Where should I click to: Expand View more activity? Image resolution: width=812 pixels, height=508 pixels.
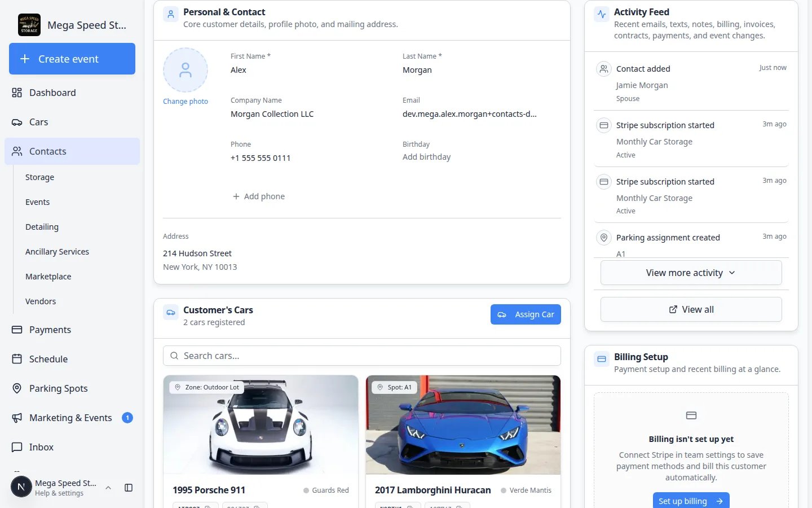pos(691,273)
